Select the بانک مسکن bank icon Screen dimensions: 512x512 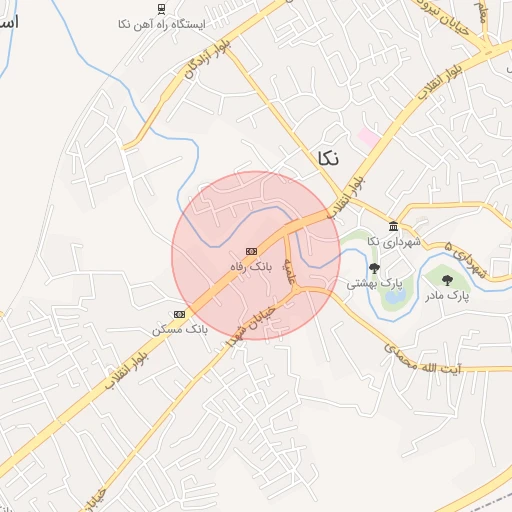[x=179, y=314]
